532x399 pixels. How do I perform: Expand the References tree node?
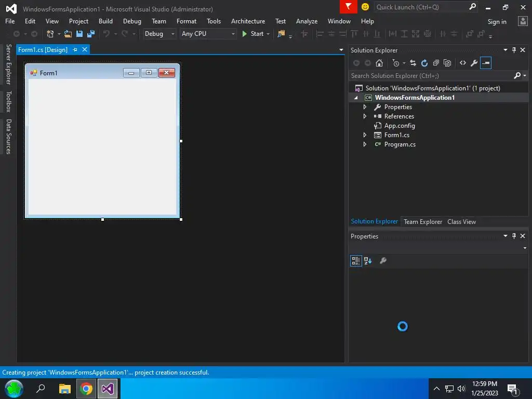365,116
